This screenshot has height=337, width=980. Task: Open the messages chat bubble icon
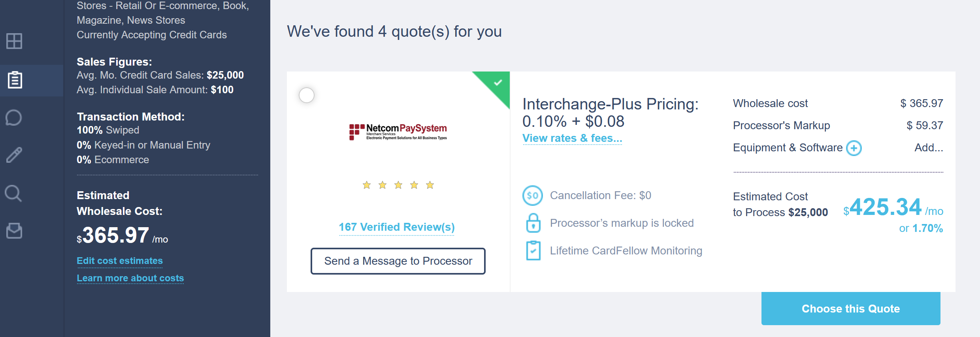14,118
